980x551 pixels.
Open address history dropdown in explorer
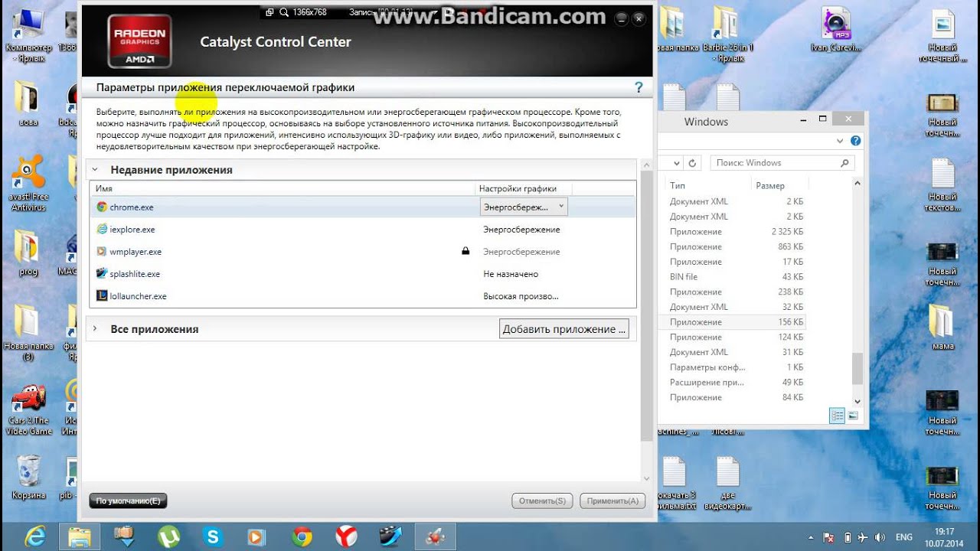click(676, 163)
